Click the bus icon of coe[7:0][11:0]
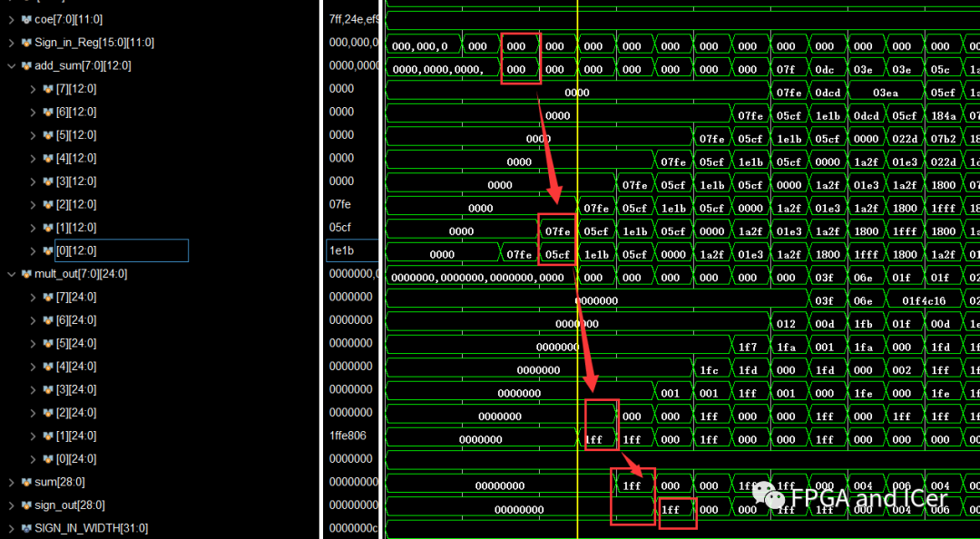Viewport: 980px width, 539px height. pyautogui.click(x=26, y=19)
